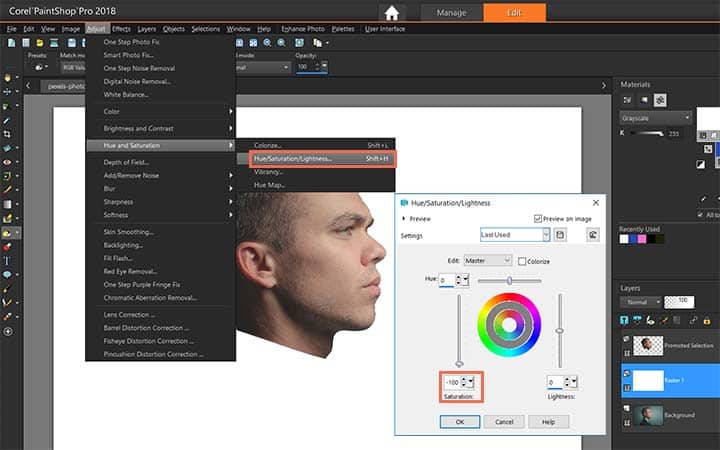The height and width of the screenshot is (450, 720).
Task: Select the pink Recently Used swatch
Action: pos(641,239)
